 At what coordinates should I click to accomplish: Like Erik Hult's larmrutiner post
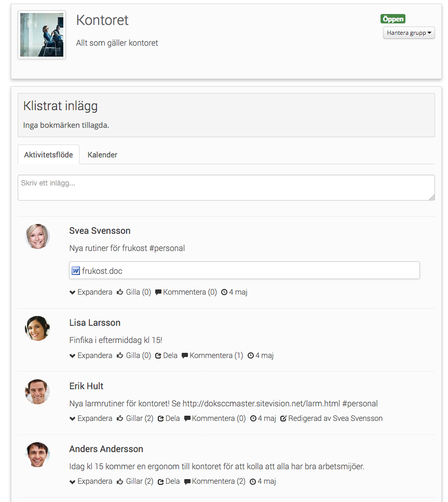click(135, 418)
